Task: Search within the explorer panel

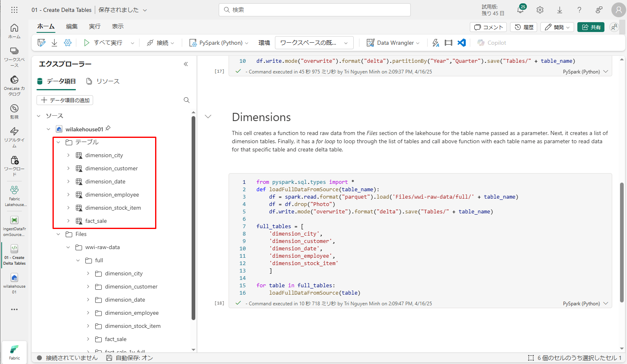Action: tap(187, 100)
